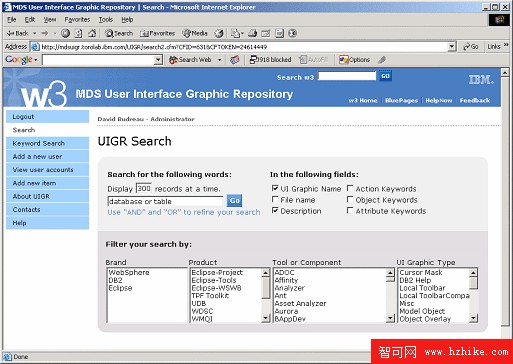The height and width of the screenshot is (364, 513).
Task: Select Local Toolbar in UI Graphic Type
Action: 422,288
